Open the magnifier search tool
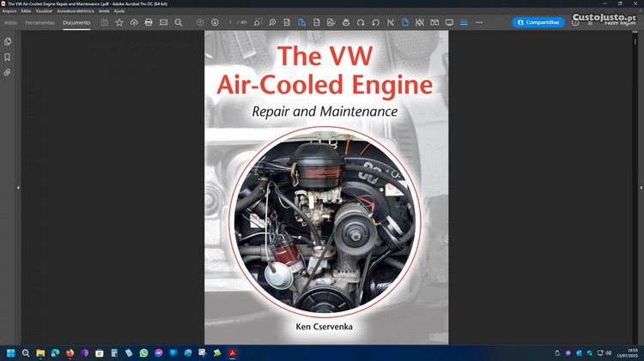 coord(179,22)
